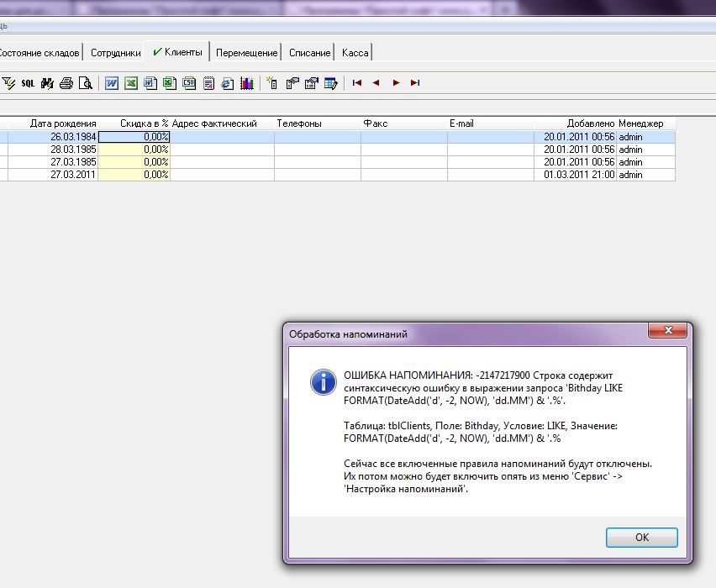
Task: Go to next record arrow
Action: coord(396,83)
